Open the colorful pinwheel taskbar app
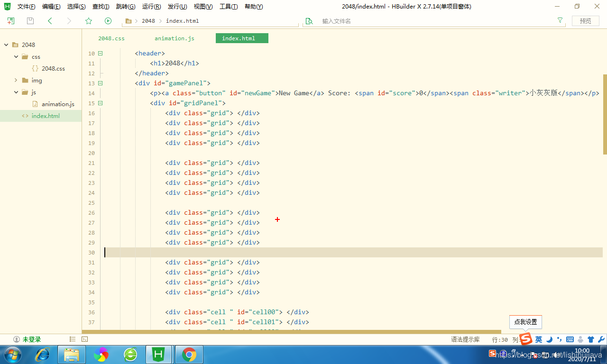Viewport: 607px width, 364px height. point(101,354)
